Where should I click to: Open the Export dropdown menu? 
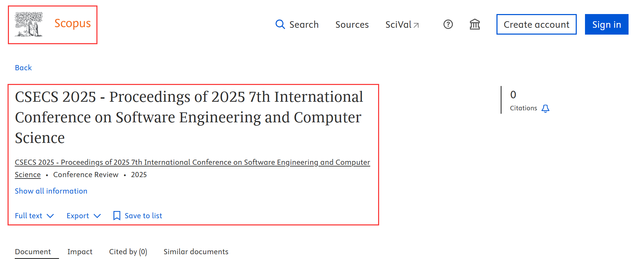coord(83,215)
